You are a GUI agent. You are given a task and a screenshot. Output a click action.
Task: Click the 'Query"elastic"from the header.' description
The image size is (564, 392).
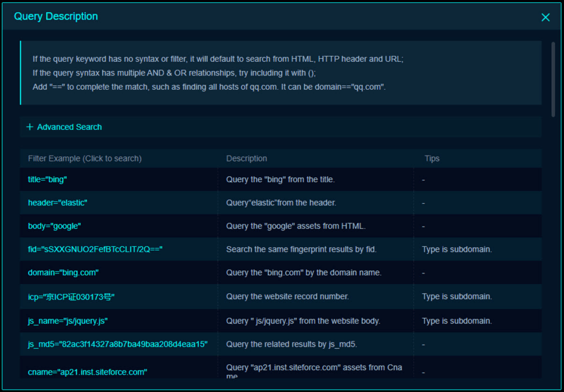[281, 203]
